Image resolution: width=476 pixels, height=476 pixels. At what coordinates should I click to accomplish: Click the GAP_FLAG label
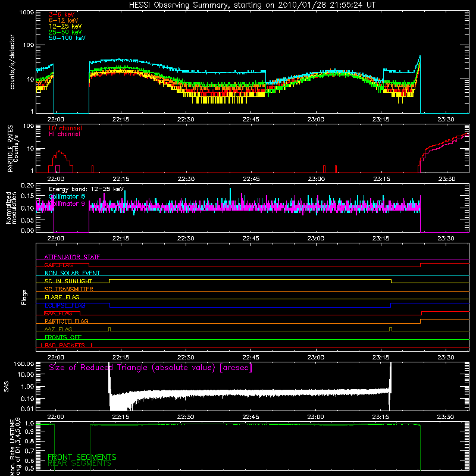point(58,265)
